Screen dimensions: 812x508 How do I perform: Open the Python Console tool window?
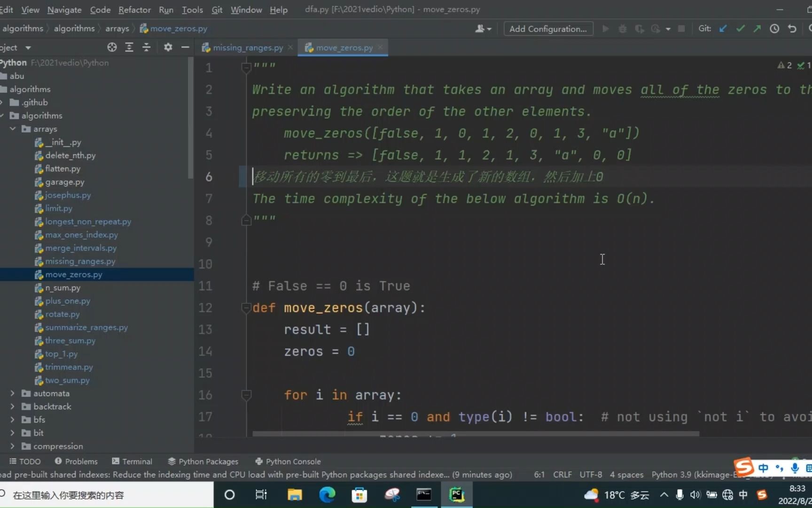click(288, 461)
